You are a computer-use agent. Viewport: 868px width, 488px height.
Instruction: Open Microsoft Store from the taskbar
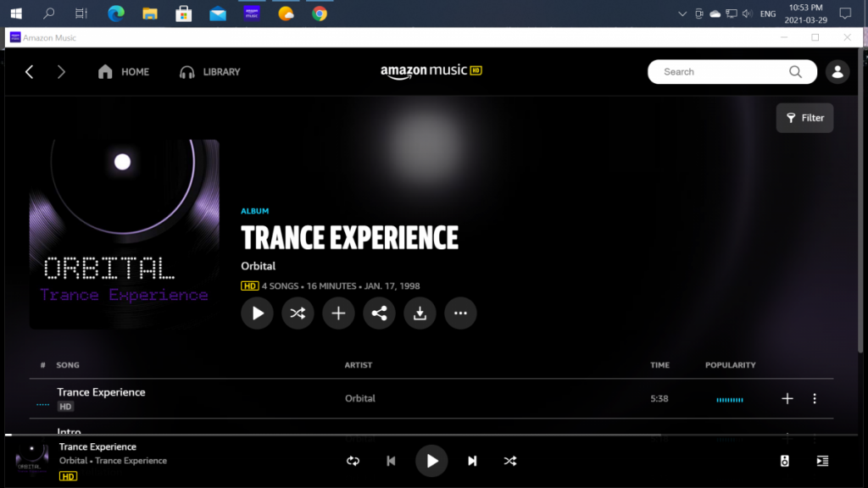point(184,14)
